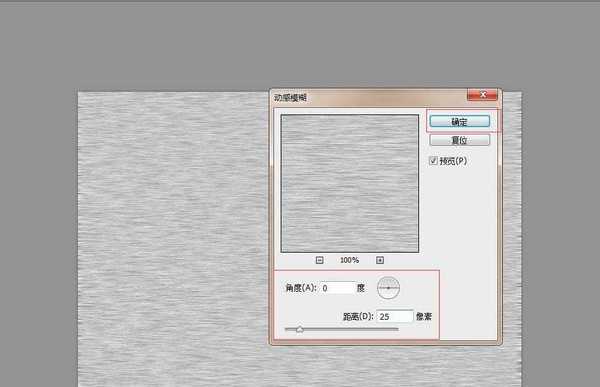Viewport: 600px width, 387px height.
Task: Click the motion blur preview thumbnail
Action: click(x=350, y=183)
